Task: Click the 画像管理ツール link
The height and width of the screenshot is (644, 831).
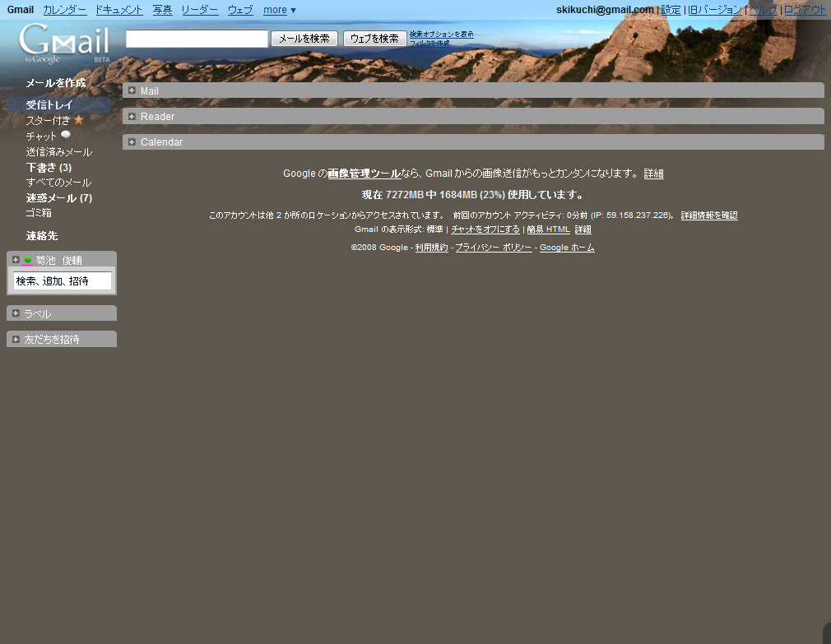Action: (364, 174)
